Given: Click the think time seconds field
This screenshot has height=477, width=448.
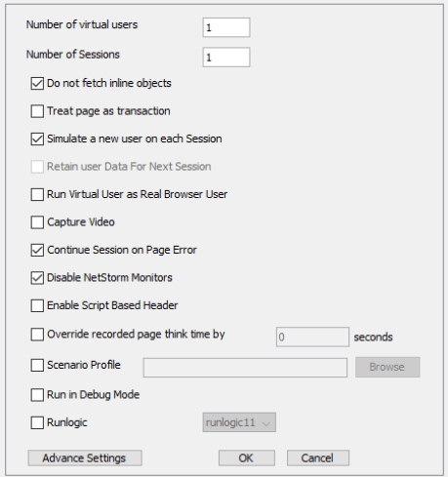Looking at the screenshot, I should 312,337.
